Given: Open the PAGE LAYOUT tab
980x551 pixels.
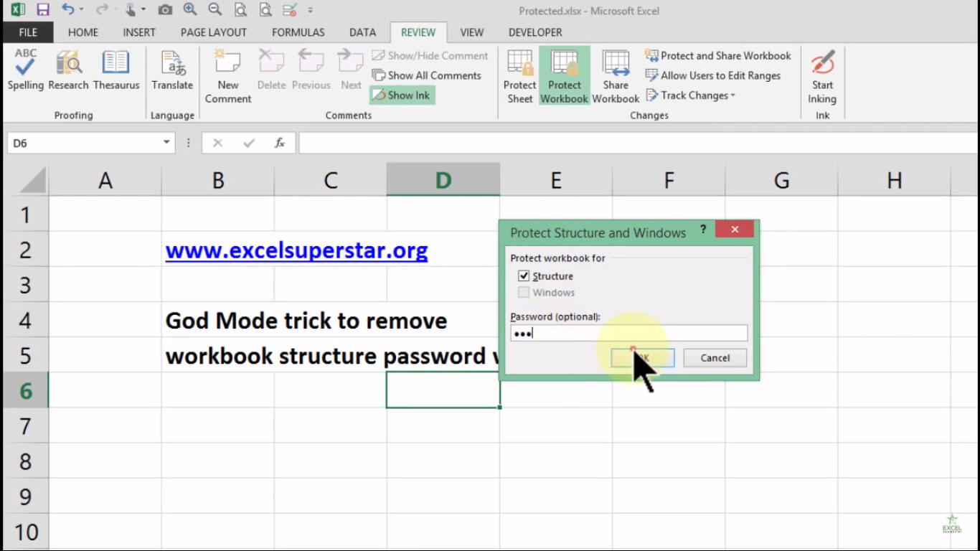Looking at the screenshot, I should click(x=214, y=32).
